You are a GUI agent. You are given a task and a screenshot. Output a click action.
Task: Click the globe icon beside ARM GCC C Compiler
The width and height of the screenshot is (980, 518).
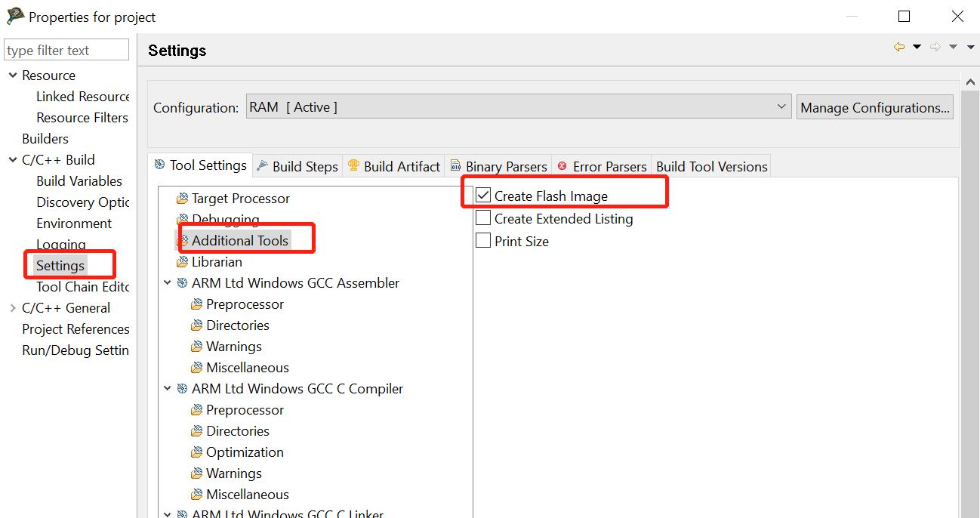tap(181, 388)
